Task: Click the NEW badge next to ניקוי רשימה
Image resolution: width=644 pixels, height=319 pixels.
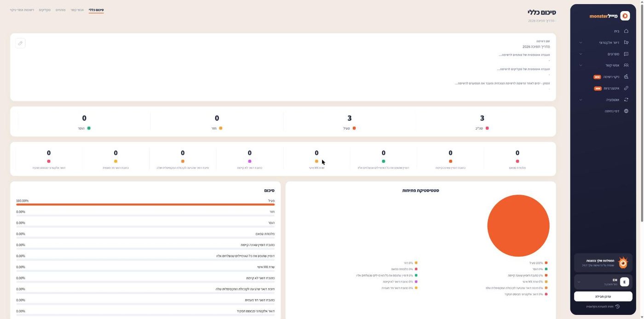Action: 597,77
